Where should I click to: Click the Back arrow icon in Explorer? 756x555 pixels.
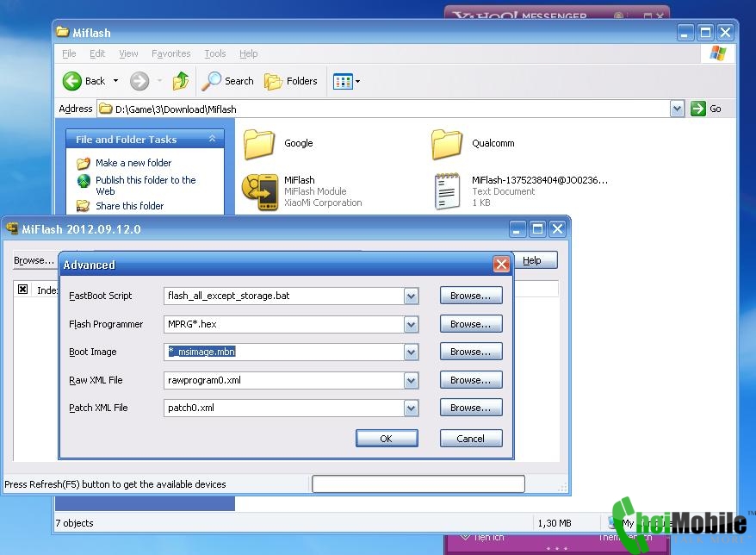click(71, 81)
